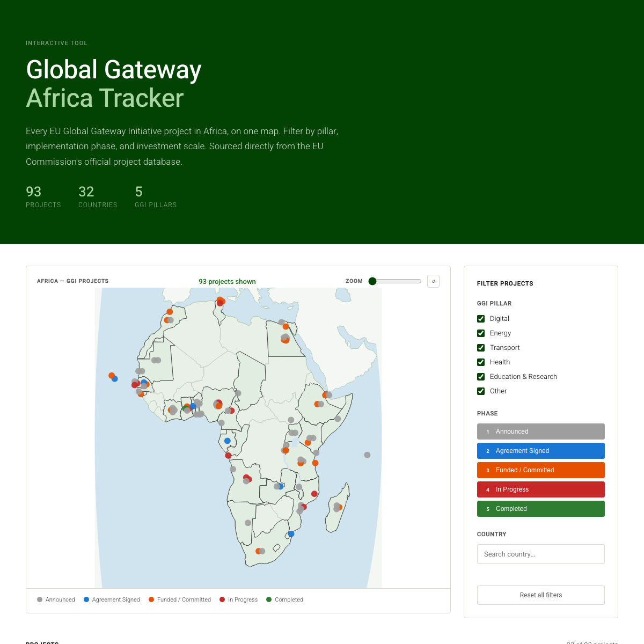Click the Search country input field
This screenshot has width=644, height=644.
click(x=540, y=554)
